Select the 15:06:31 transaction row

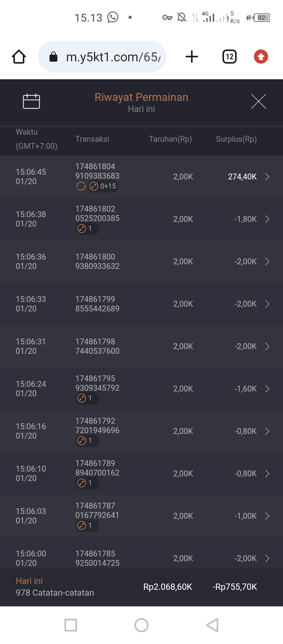click(x=141, y=346)
